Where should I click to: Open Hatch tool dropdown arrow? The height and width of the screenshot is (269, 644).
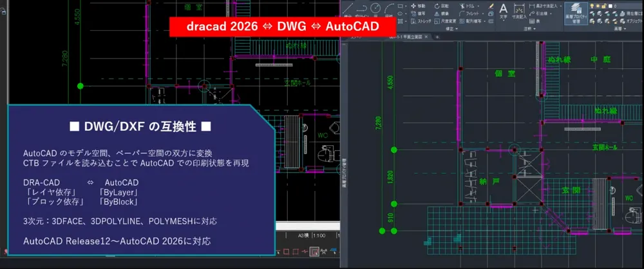point(406,21)
